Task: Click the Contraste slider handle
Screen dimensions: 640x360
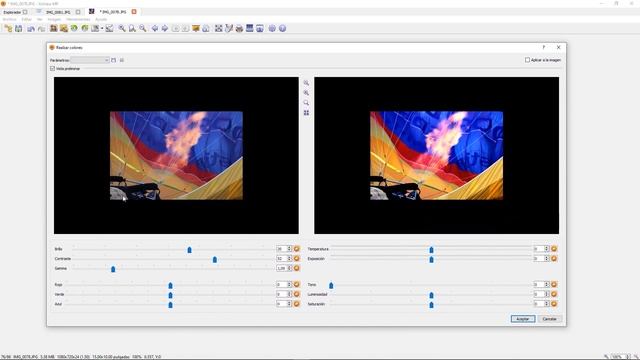Action: coord(215,259)
